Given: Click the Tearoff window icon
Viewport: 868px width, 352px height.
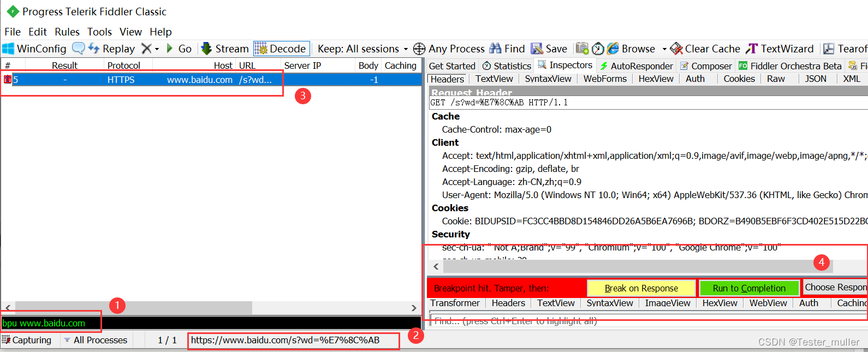Looking at the screenshot, I should pos(829,49).
